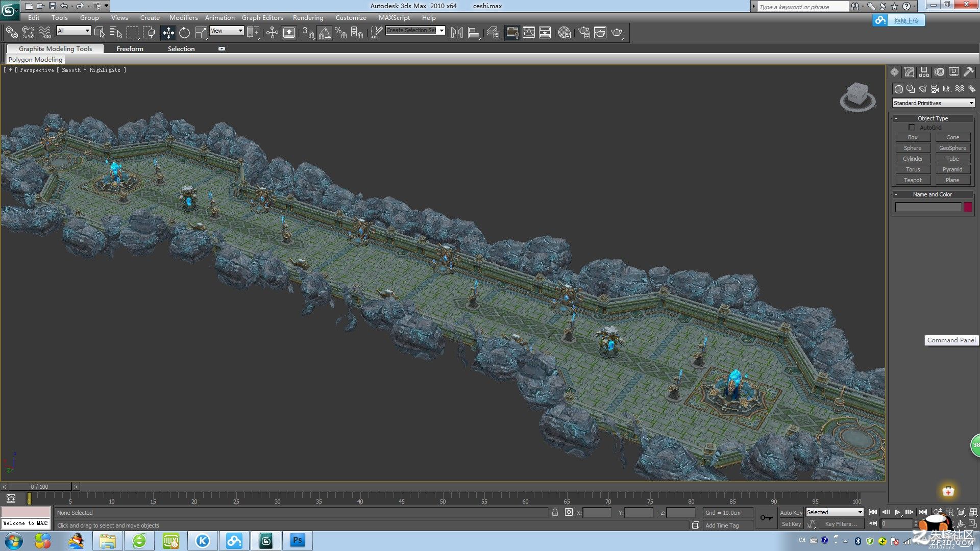Toggle Absolute/Offset transform type-in mode

tap(569, 512)
